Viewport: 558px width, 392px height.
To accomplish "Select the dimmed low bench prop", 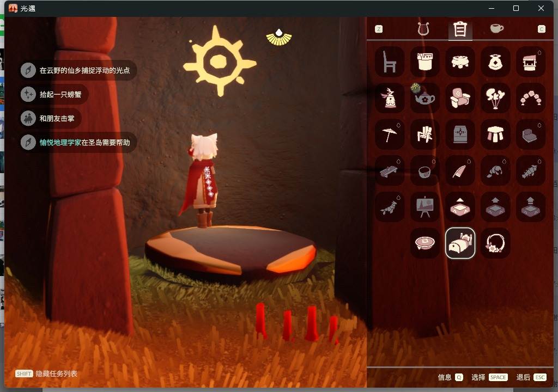I will pos(390,170).
